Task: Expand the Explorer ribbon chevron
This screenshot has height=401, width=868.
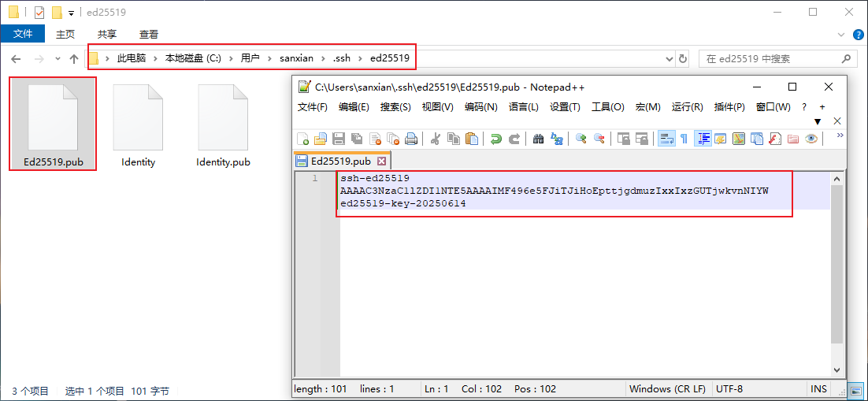Action: pyautogui.click(x=841, y=35)
